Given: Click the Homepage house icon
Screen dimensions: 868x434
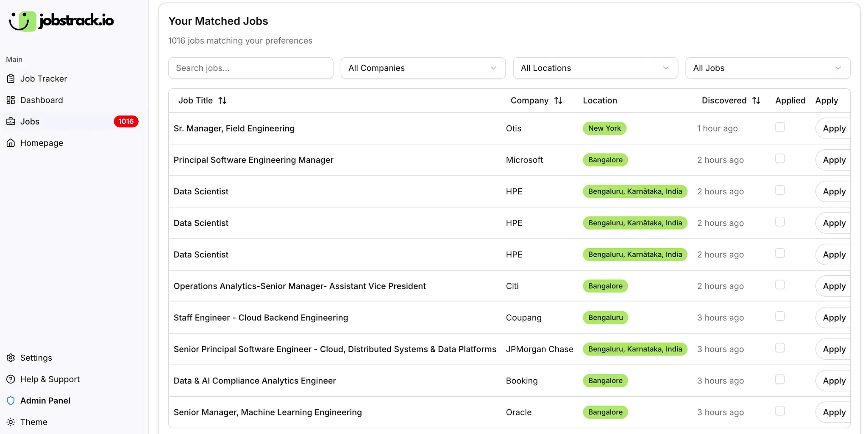Looking at the screenshot, I should pos(11,143).
